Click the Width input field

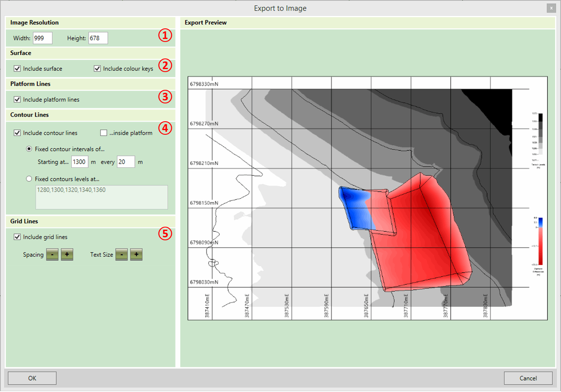coord(42,38)
